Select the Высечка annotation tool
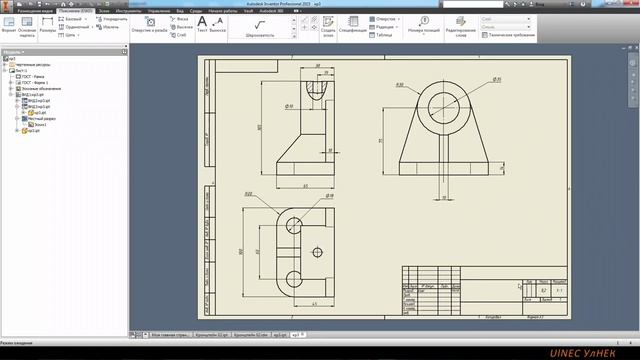This screenshot has height=360, width=640. [181, 27]
